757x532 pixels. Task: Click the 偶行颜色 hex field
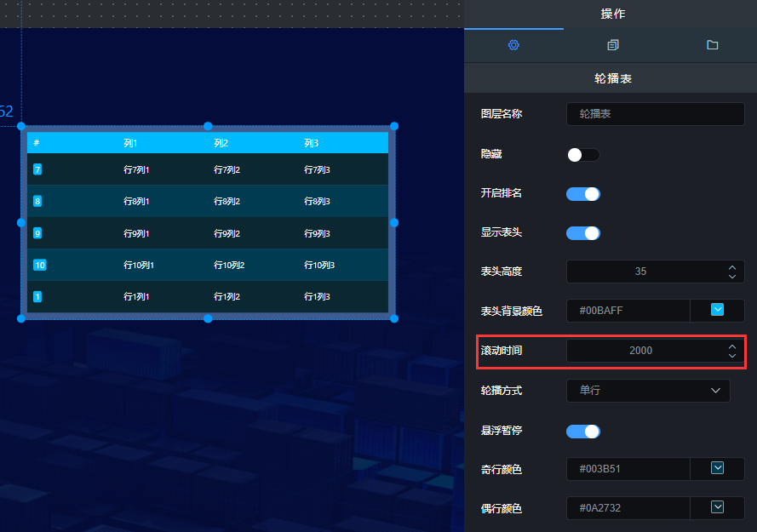[628, 508]
